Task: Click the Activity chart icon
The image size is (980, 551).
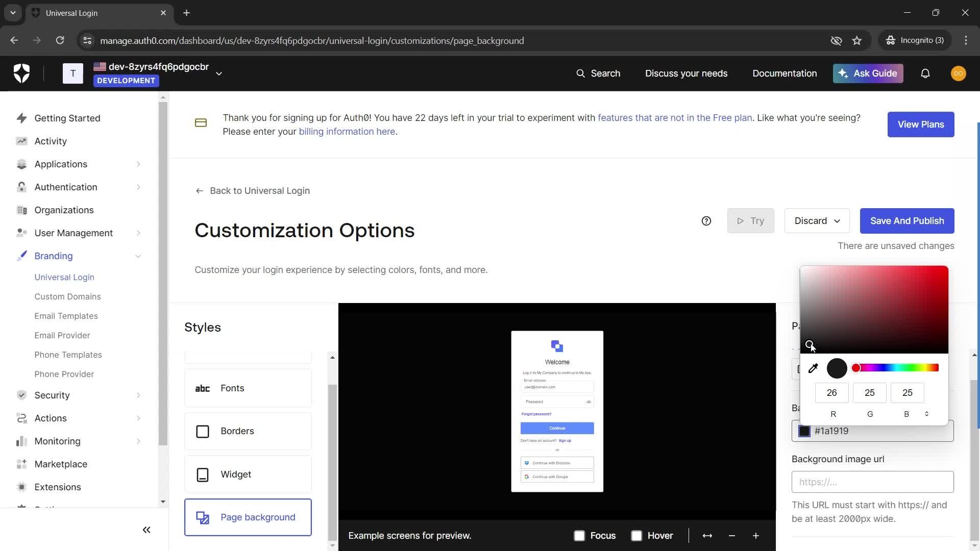Action: (x=21, y=141)
